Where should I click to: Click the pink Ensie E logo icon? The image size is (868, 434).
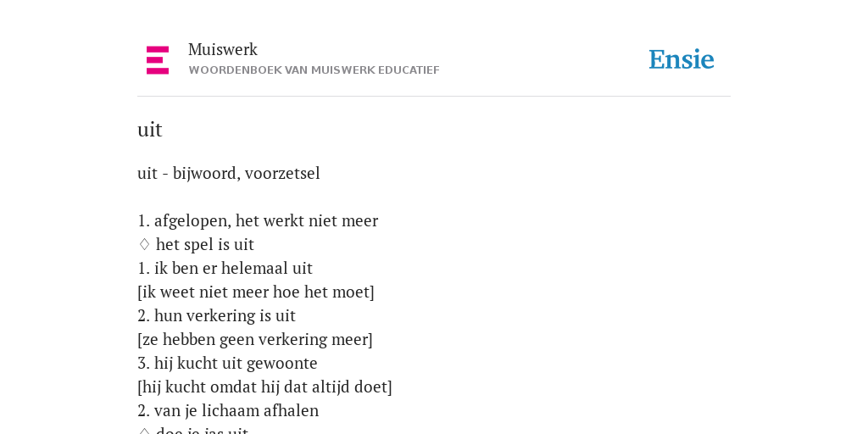point(158,60)
